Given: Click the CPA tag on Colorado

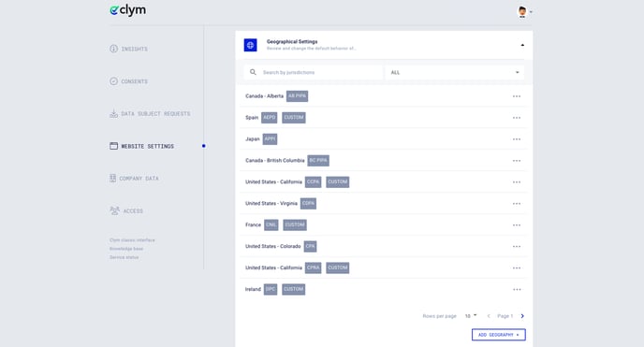Looking at the screenshot, I should pyautogui.click(x=310, y=246).
